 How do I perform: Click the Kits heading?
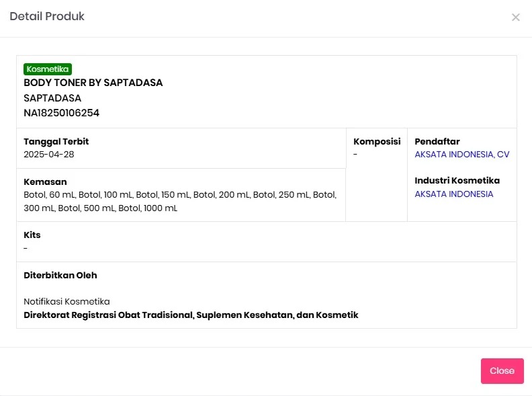tap(32, 235)
